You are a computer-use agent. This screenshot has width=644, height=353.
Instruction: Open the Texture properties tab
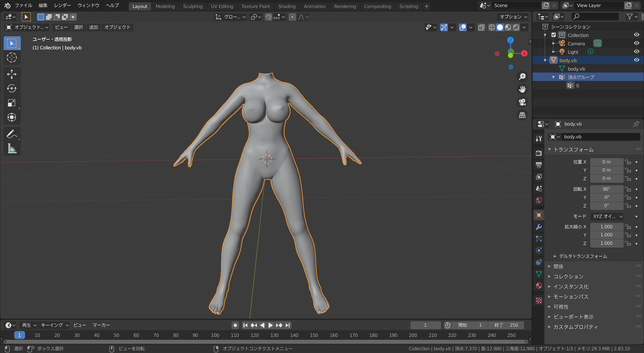coord(539,301)
